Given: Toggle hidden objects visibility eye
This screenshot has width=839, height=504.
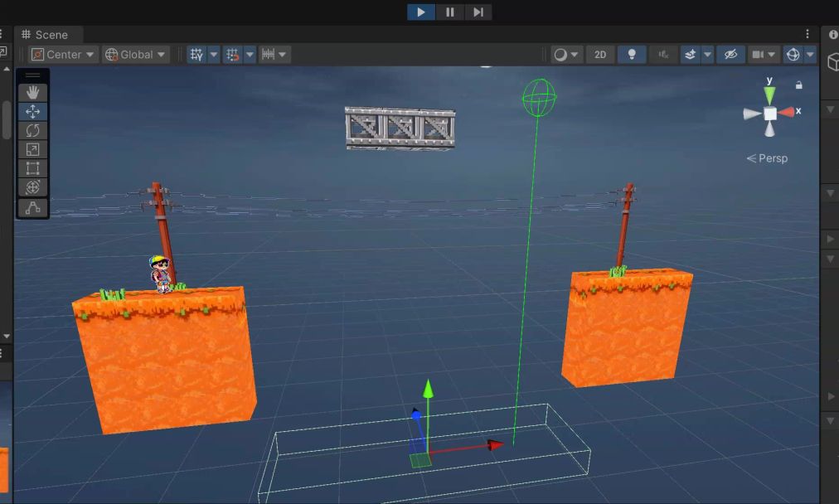Looking at the screenshot, I should (730, 55).
